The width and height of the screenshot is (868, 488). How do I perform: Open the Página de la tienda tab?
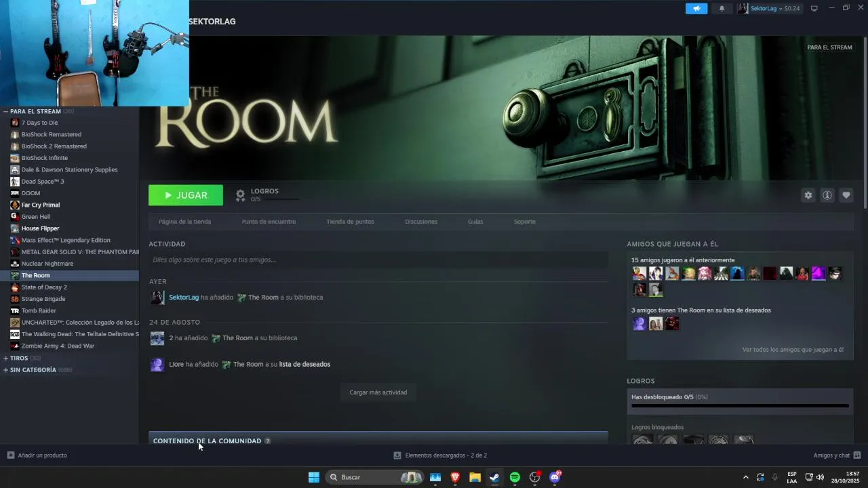pyautogui.click(x=184, y=222)
